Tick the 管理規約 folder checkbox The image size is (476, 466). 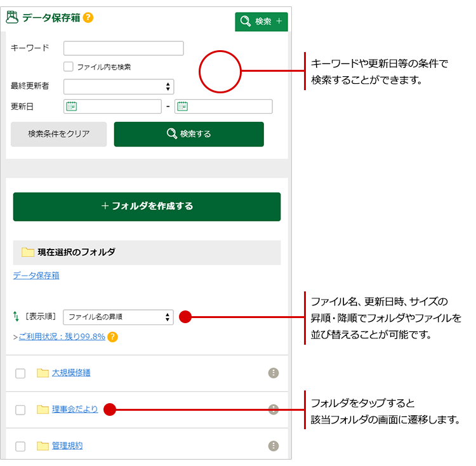(20, 446)
